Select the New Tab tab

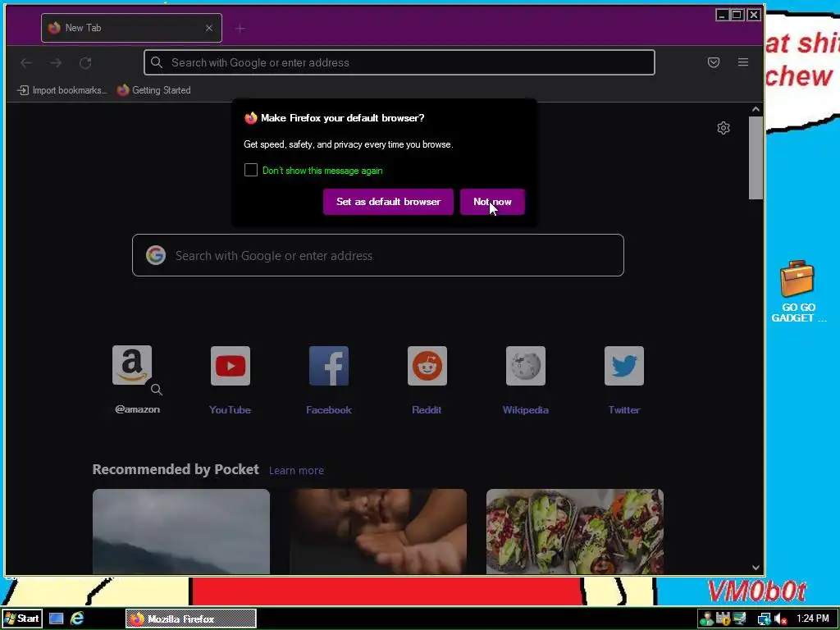(x=131, y=28)
